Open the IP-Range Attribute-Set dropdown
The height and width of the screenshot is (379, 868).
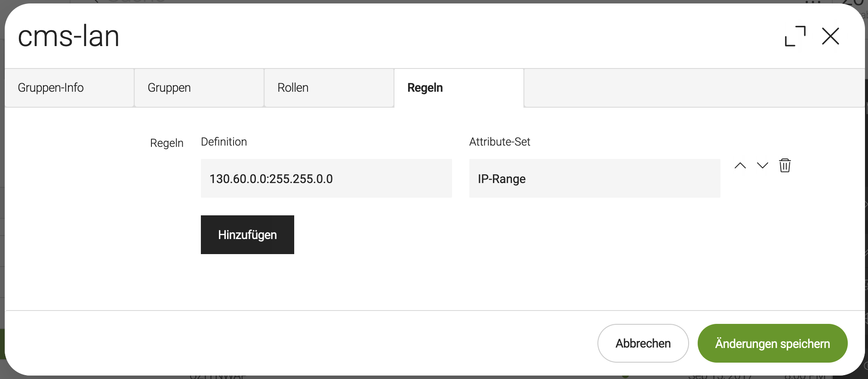coord(595,178)
